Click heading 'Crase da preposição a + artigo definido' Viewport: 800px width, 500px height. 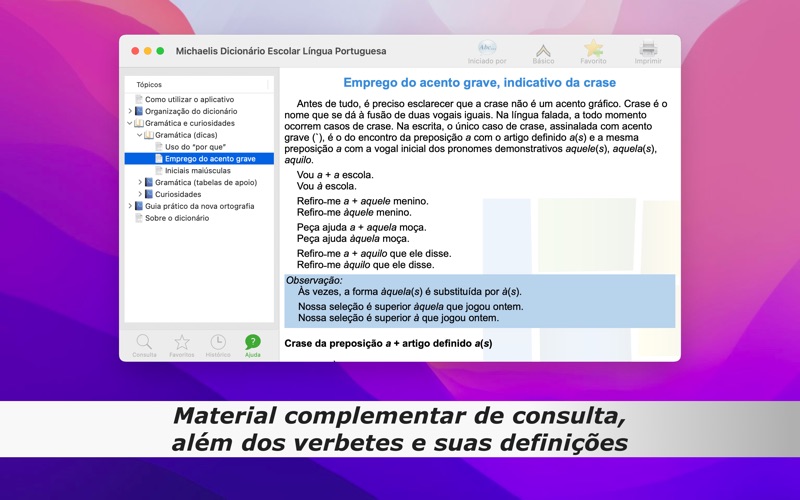coord(388,343)
